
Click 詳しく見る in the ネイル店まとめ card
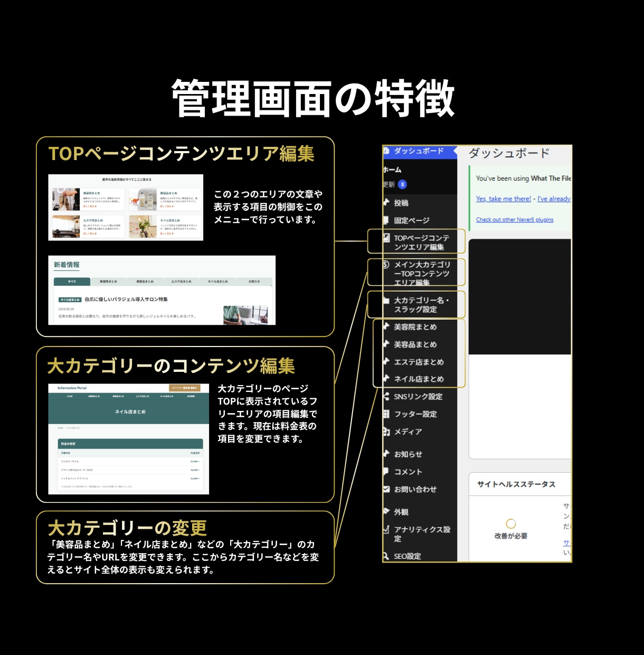[x=167, y=233]
